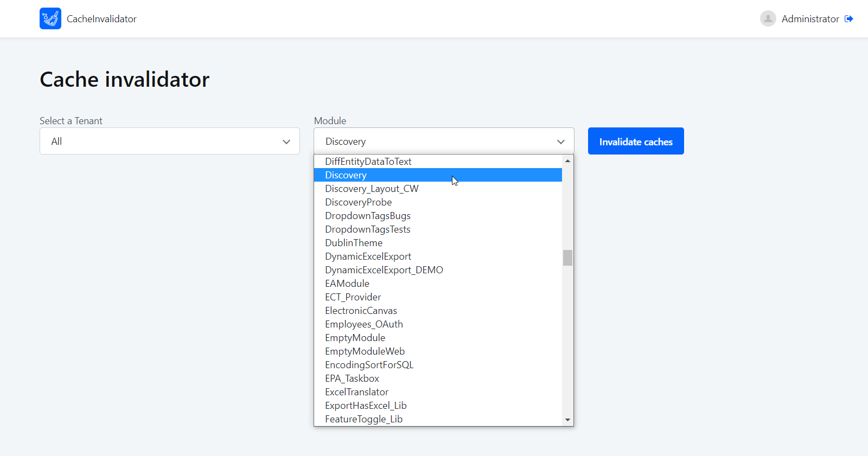Select EncodingSortForSQL module
This screenshot has width=868, height=456.
[x=438, y=365]
